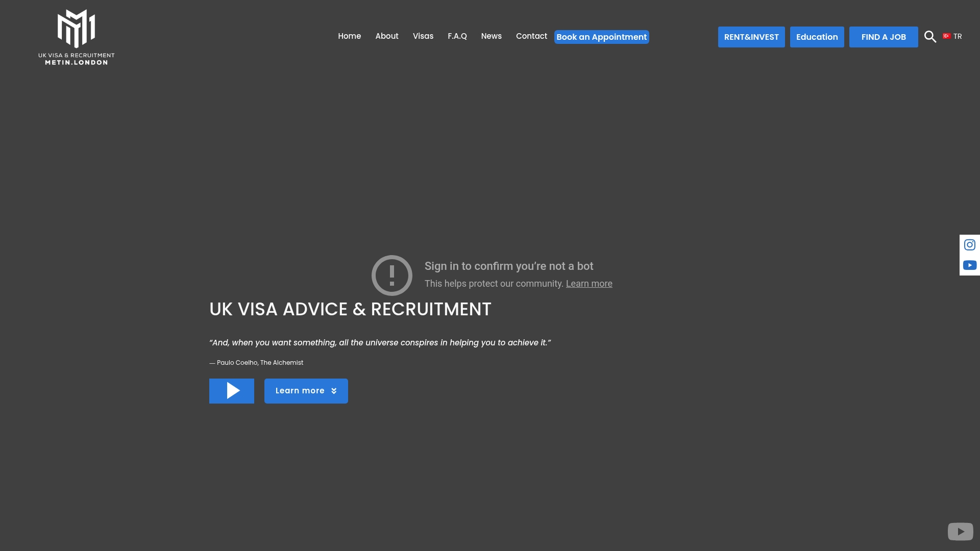This screenshot has height=551, width=980.
Task: Click the FIND A JOB button
Action: pos(884,37)
